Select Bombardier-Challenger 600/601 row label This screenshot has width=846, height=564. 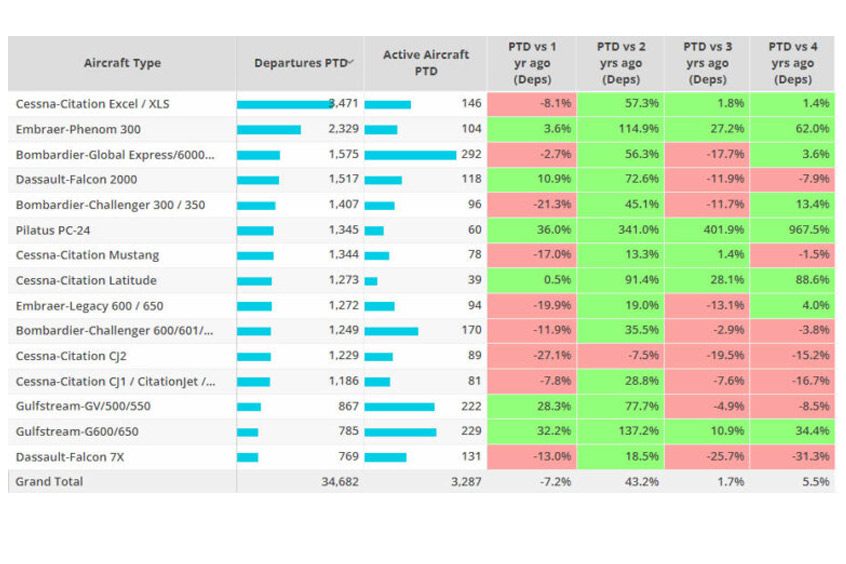click(x=114, y=331)
